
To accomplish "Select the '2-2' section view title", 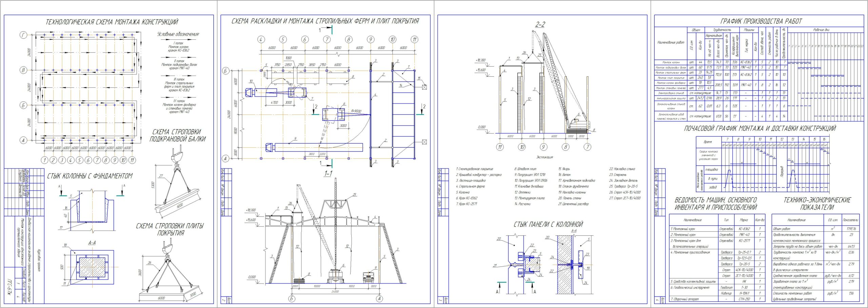I will pos(540,24).
